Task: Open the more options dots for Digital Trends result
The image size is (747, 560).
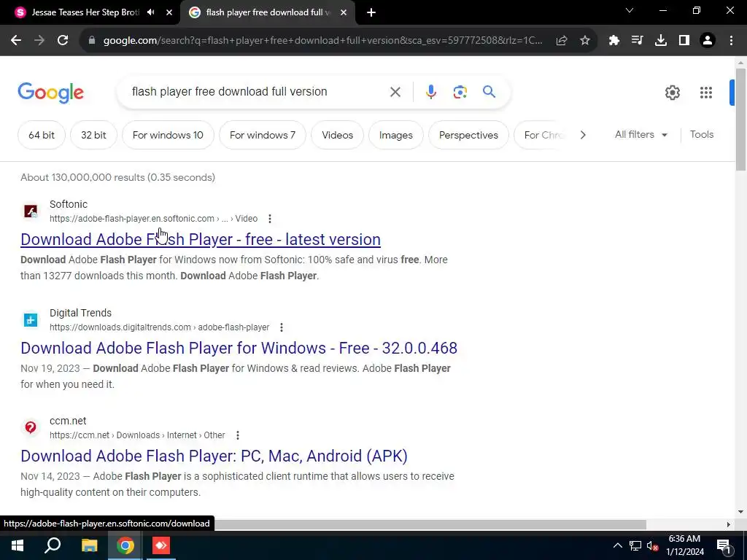Action: click(282, 327)
